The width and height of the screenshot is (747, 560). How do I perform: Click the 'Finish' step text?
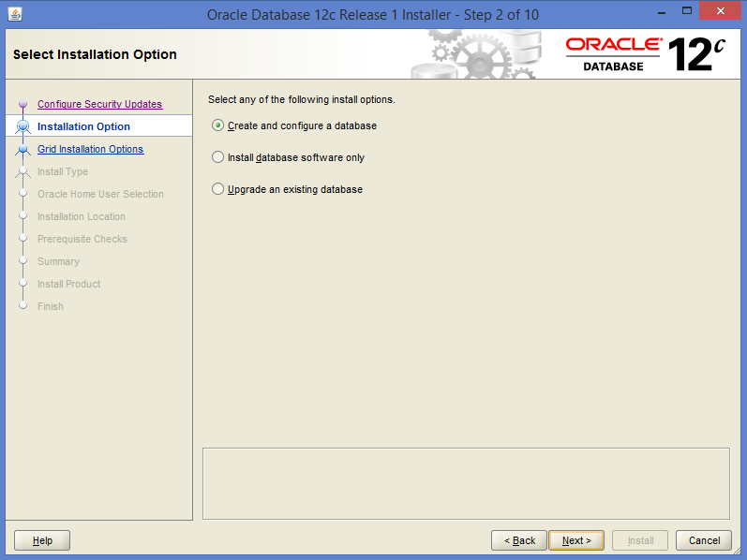click(x=51, y=306)
